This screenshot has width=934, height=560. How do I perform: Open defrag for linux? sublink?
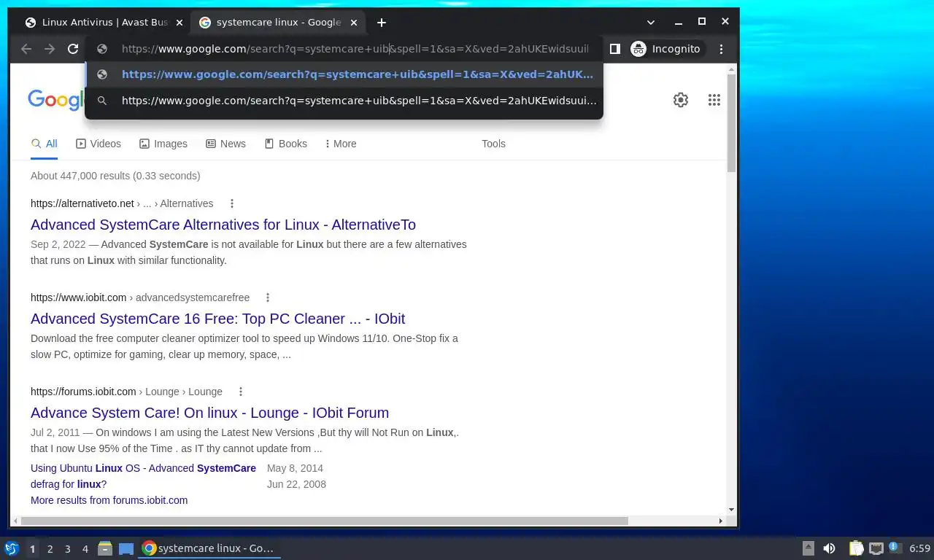[69, 484]
